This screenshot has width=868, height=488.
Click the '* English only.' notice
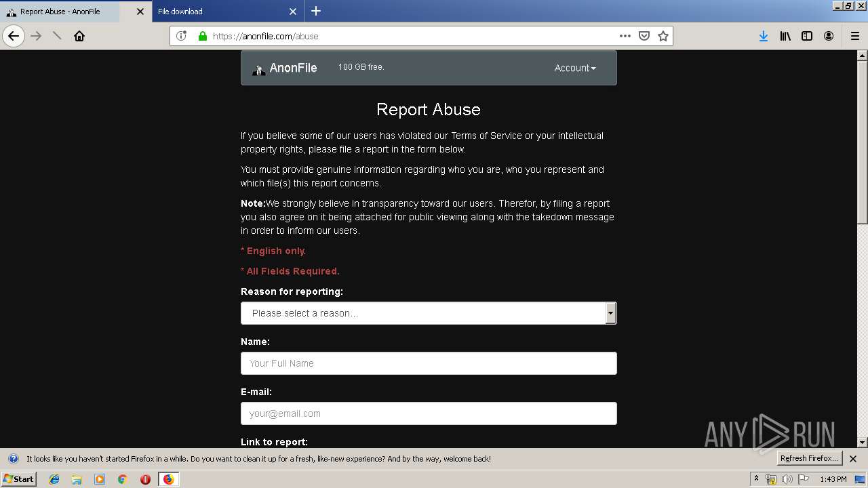coord(273,251)
